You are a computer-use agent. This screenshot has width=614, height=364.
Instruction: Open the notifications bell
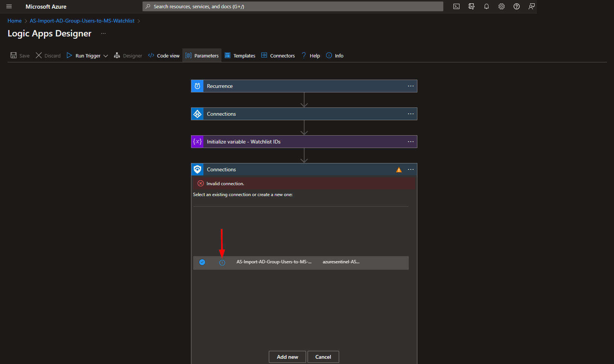click(487, 6)
